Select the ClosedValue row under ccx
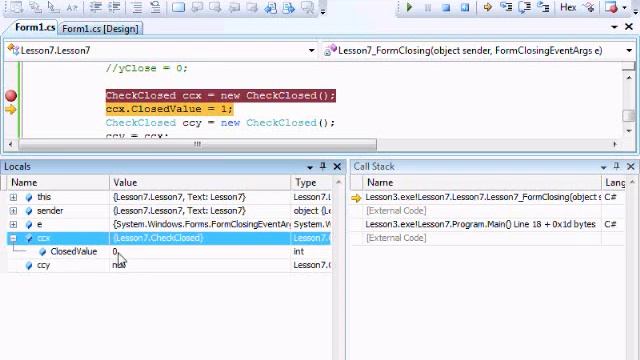The height and width of the screenshot is (360, 640). click(x=169, y=251)
